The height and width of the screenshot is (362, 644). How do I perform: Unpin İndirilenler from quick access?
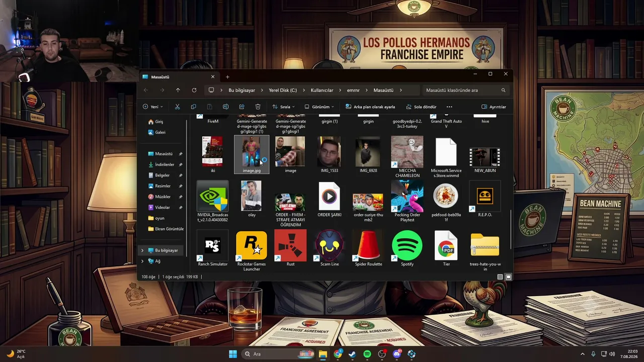180,164
